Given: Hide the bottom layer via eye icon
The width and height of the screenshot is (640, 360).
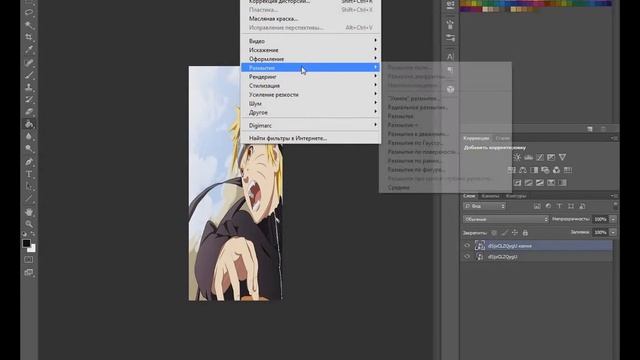Looking at the screenshot, I should click(x=467, y=257).
